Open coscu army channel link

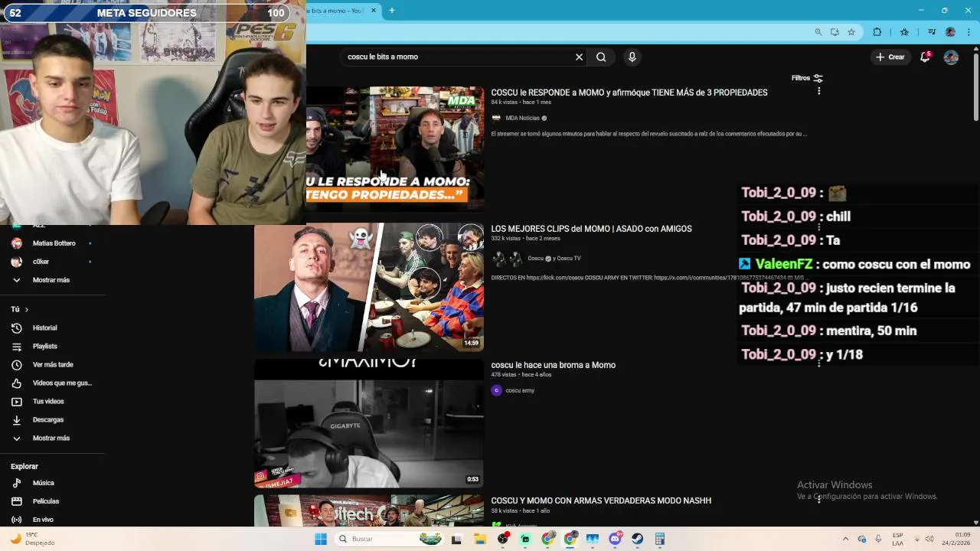click(x=520, y=390)
